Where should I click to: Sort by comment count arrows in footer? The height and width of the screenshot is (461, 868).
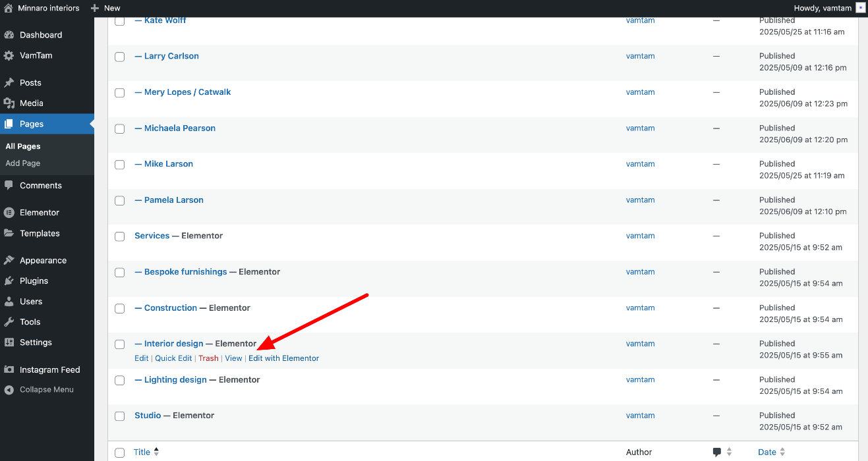[729, 452]
